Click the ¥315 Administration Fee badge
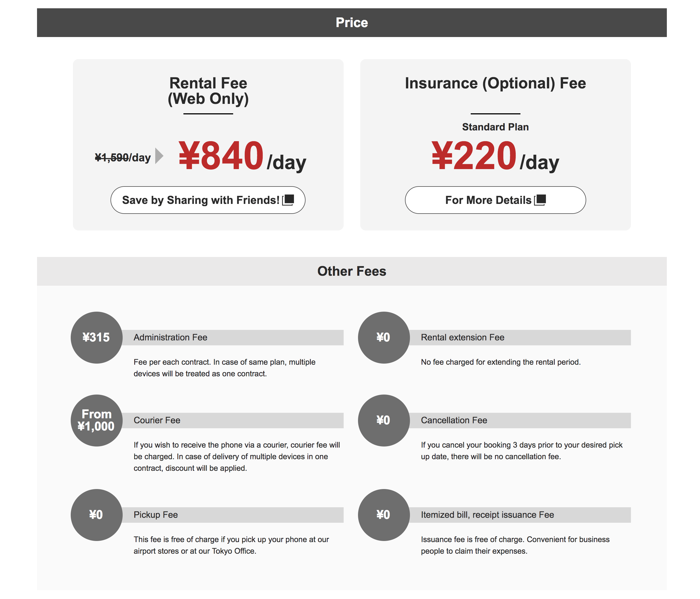 click(x=96, y=338)
